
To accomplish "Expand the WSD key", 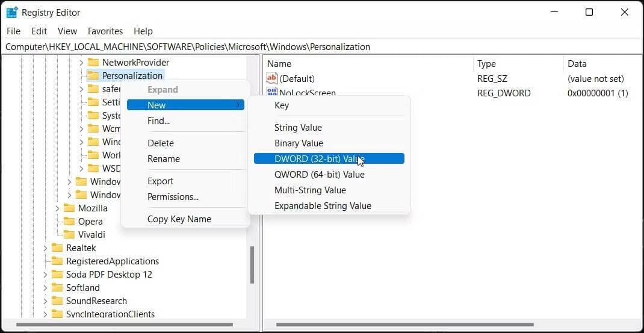I will 81,168.
